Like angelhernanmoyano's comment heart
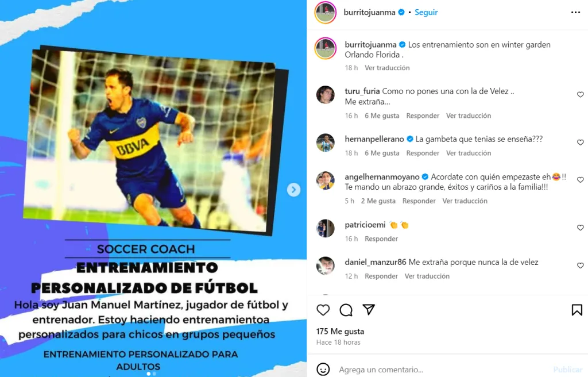The height and width of the screenshot is (377, 588). point(580,180)
